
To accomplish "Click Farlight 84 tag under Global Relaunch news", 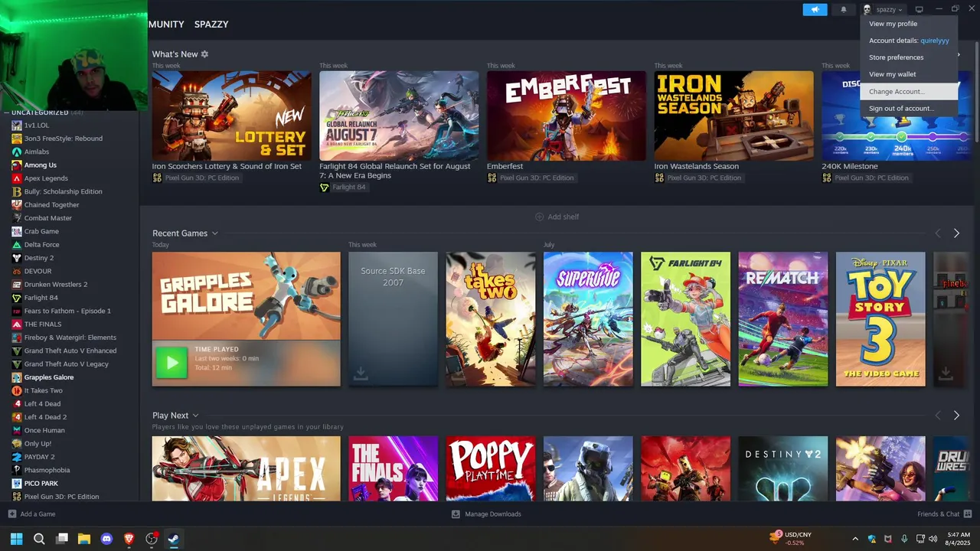I will click(x=343, y=187).
